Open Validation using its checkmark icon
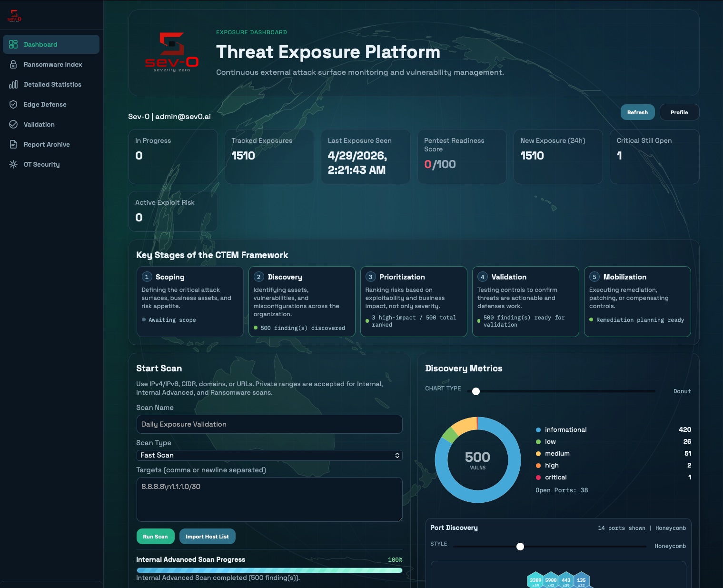723x588 pixels. click(x=13, y=124)
